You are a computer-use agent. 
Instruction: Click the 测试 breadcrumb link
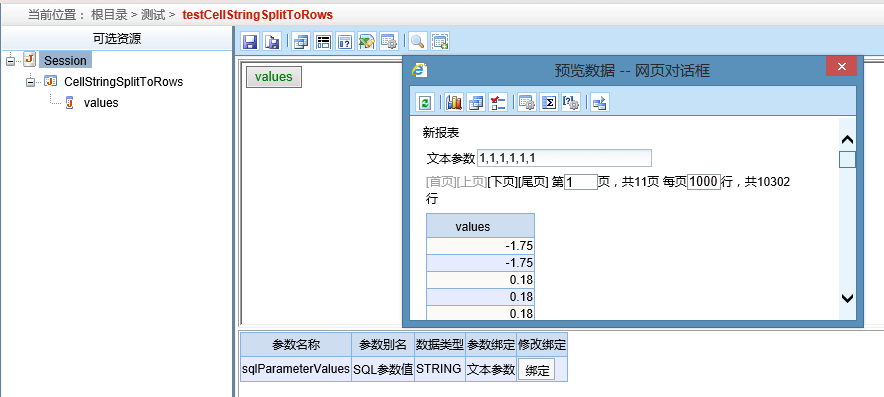tap(153, 15)
